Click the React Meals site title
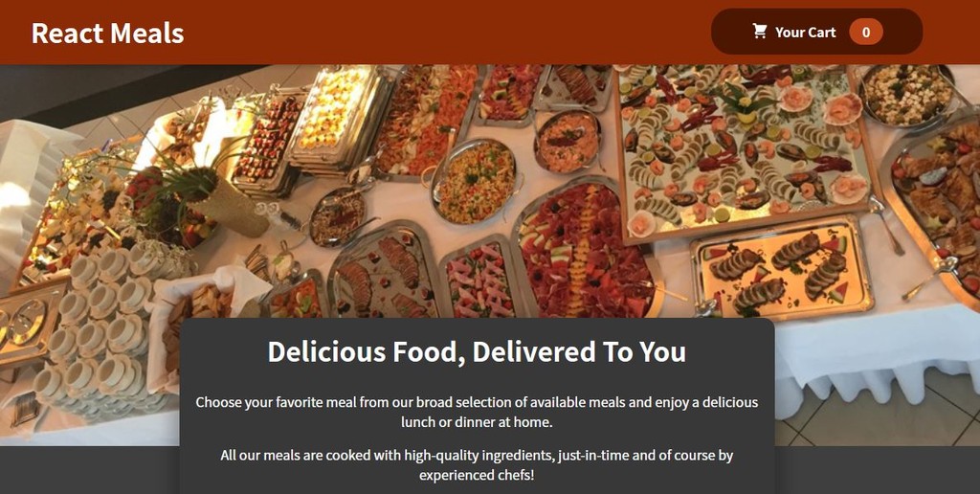This screenshot has height=494, width=980. [x=107, y=33]
